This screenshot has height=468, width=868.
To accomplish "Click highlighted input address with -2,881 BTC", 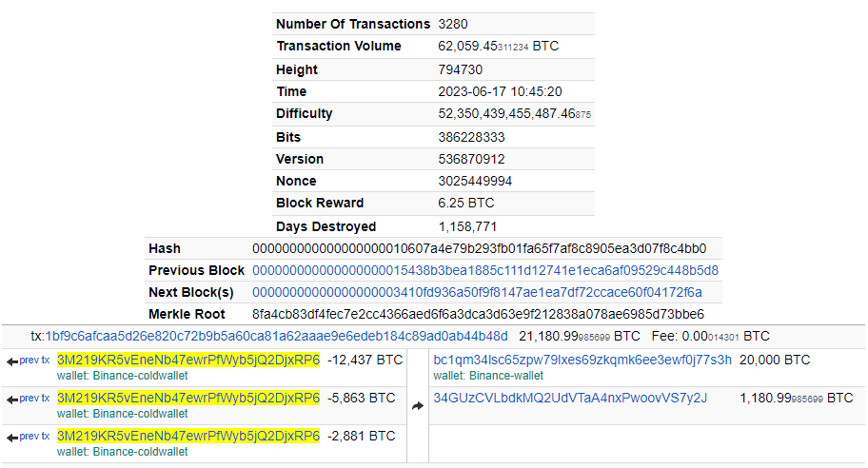I will (188, 436).
